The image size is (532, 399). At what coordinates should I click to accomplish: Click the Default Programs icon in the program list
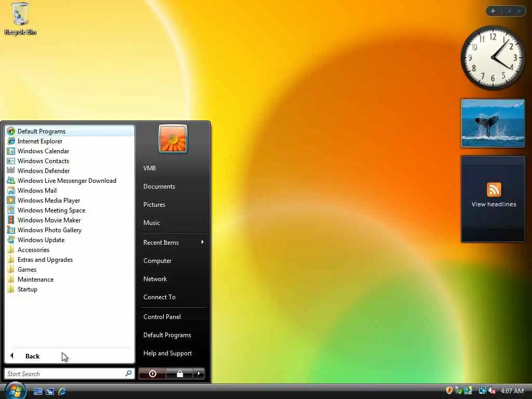11,131
